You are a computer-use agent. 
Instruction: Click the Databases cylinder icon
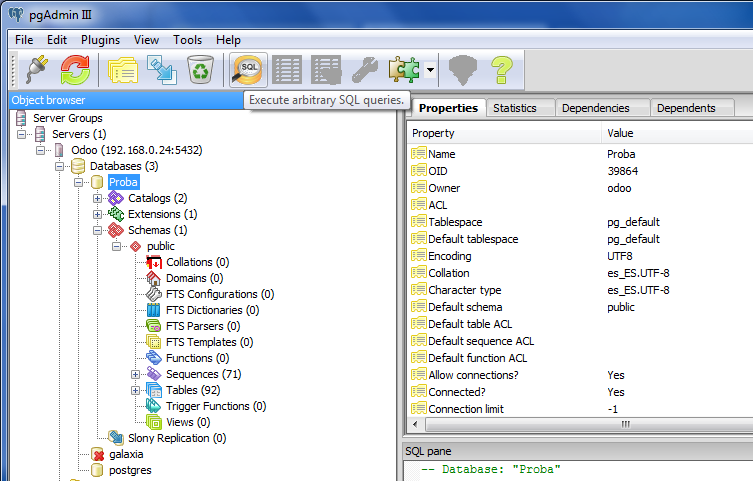point(78,166)
